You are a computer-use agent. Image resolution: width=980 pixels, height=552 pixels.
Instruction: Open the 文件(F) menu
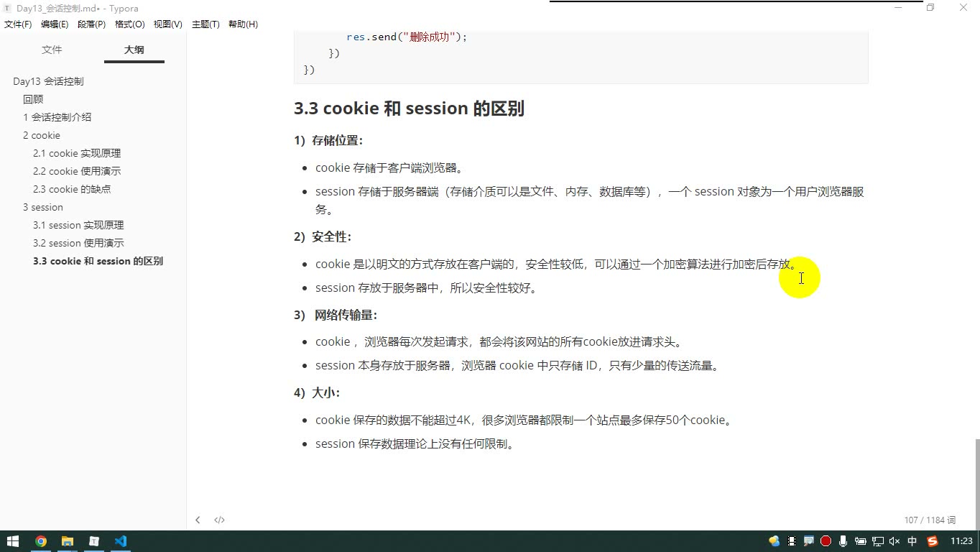(x=18, y=24)
